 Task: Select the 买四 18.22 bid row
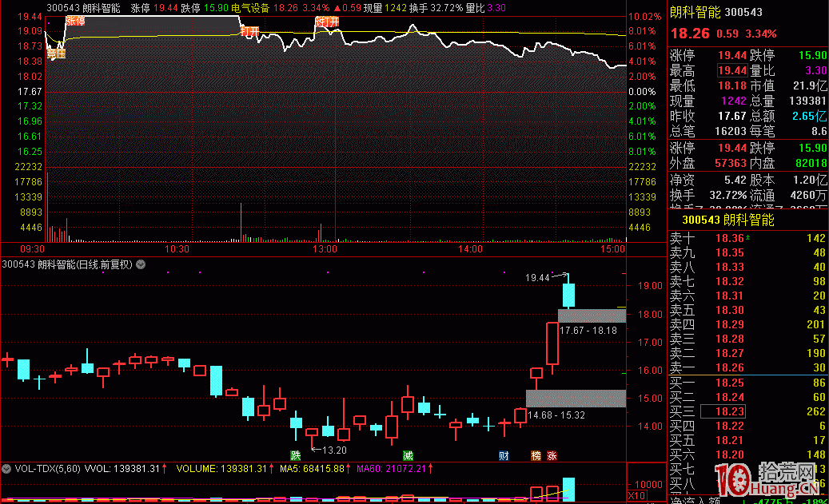(747, 426)
